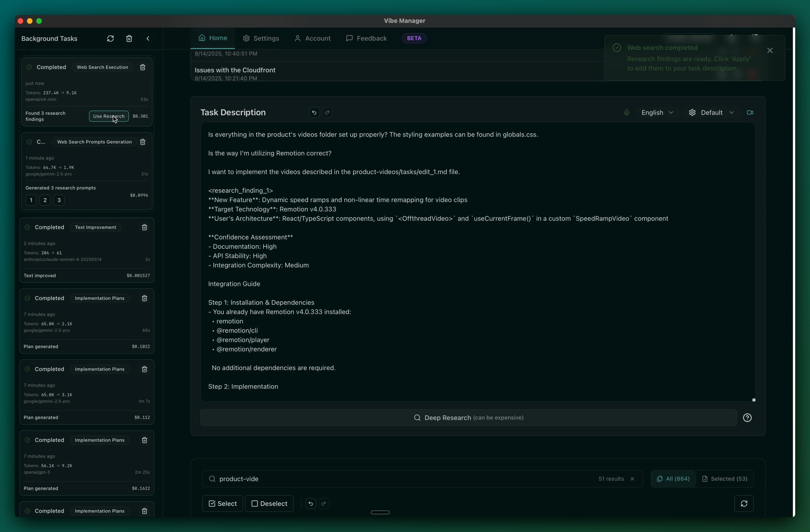810x532 pixels.
Task: Open the Feedback tab
Action: click(x=366, y=38)
